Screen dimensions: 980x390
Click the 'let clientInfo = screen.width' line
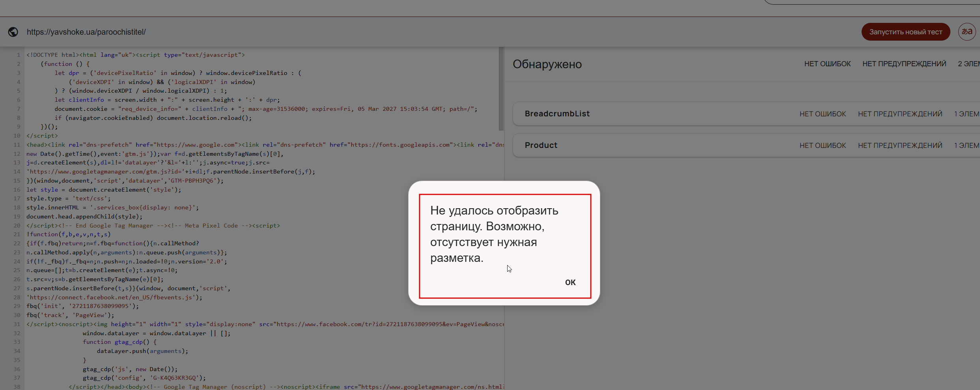(167, 100)
